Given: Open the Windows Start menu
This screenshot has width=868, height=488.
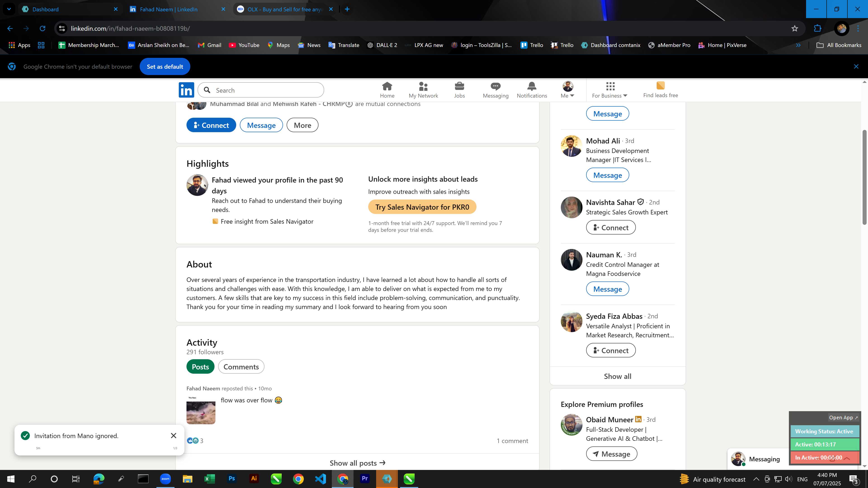Looking at the screenshot, I should [x=10, y=479].
